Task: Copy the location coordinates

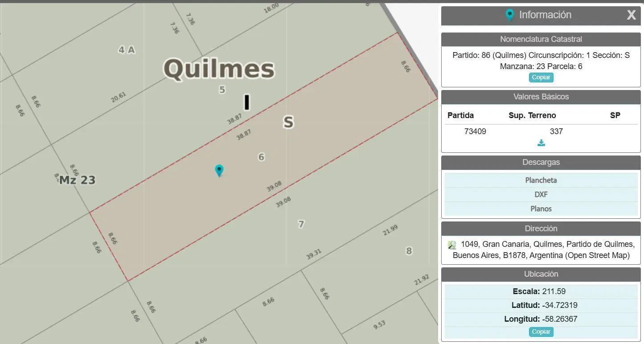Action: coord(541,332)
